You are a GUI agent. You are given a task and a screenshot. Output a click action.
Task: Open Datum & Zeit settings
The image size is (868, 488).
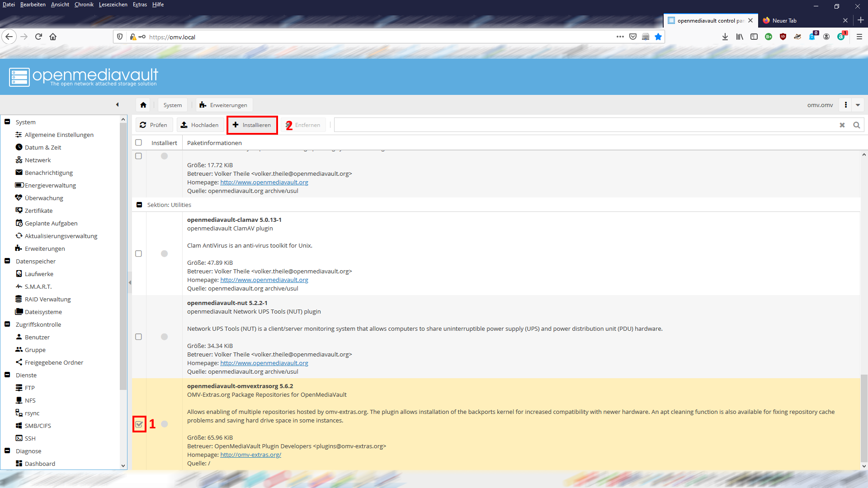[42, 147]
